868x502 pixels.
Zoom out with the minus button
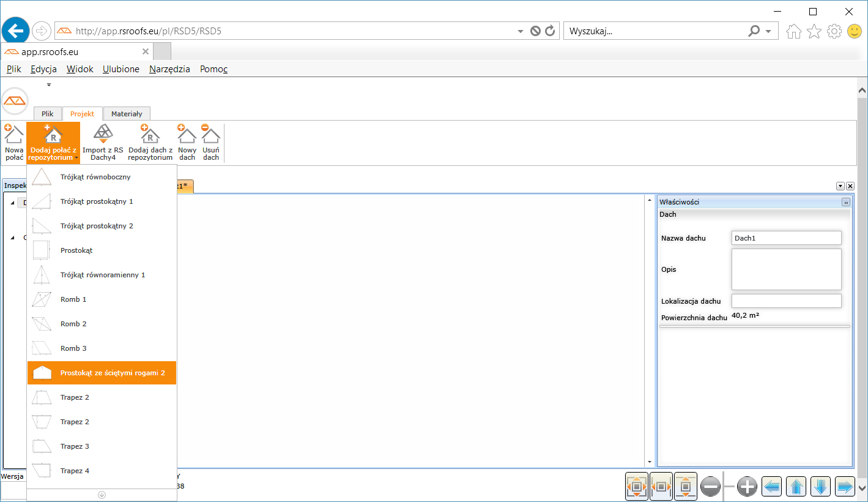[710, 487]
